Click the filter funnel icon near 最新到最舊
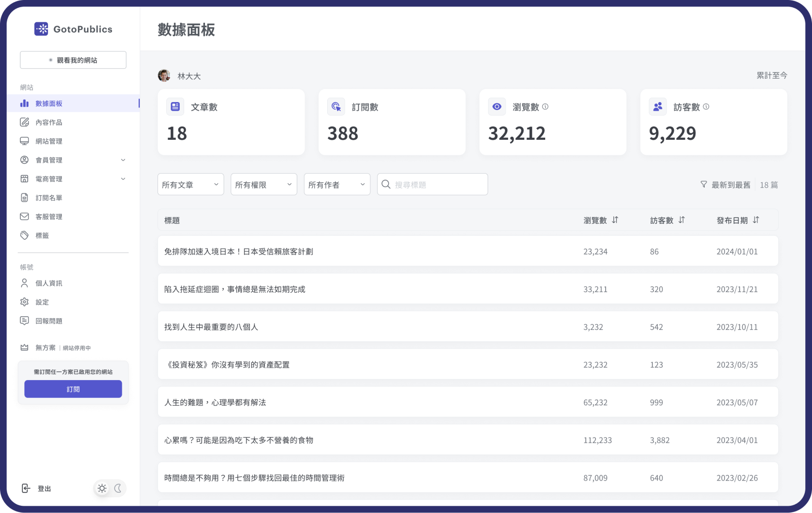Image resolution: width=812 pixels, height=513 pixels. click(x=704, y=184)
